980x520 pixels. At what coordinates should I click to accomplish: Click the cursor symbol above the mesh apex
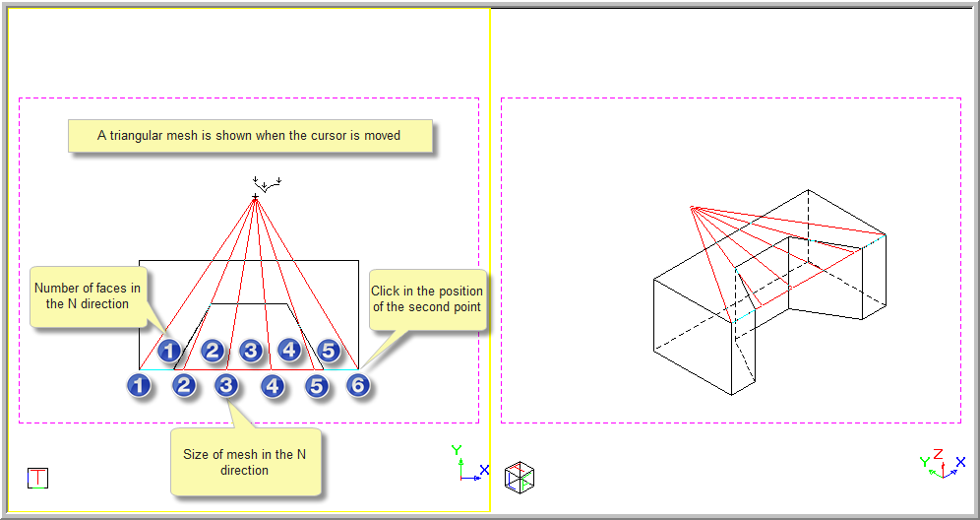pyautogui.click(x=267, y=184)
